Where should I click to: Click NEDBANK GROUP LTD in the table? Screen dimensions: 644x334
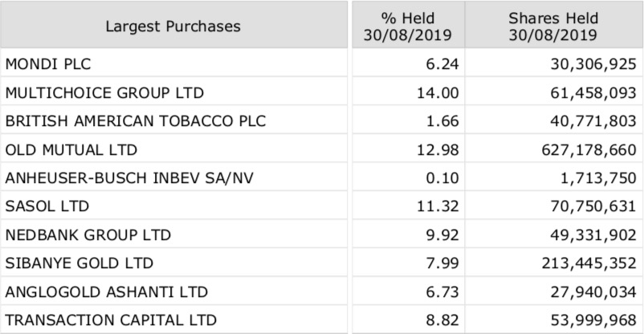tap(88, 235)
